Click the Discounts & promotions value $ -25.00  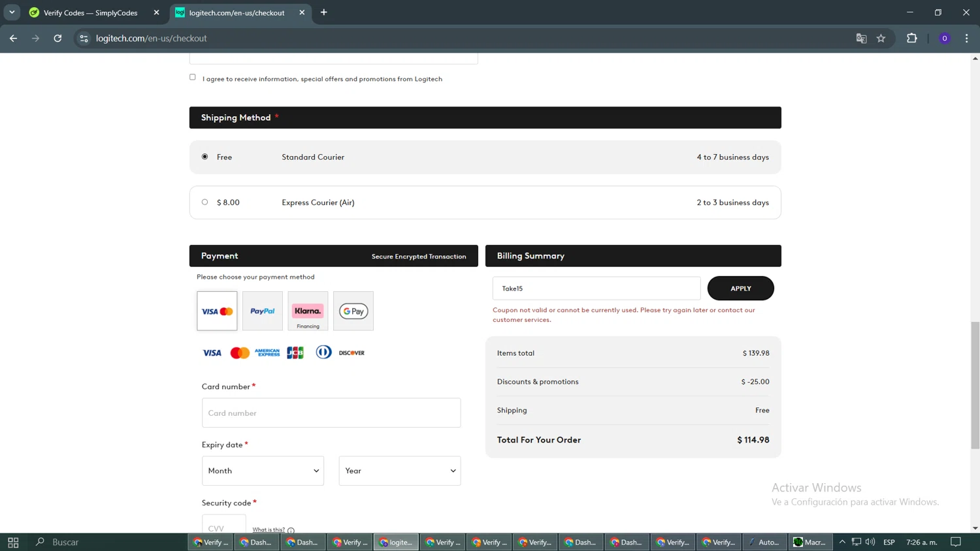pos(755,382)
